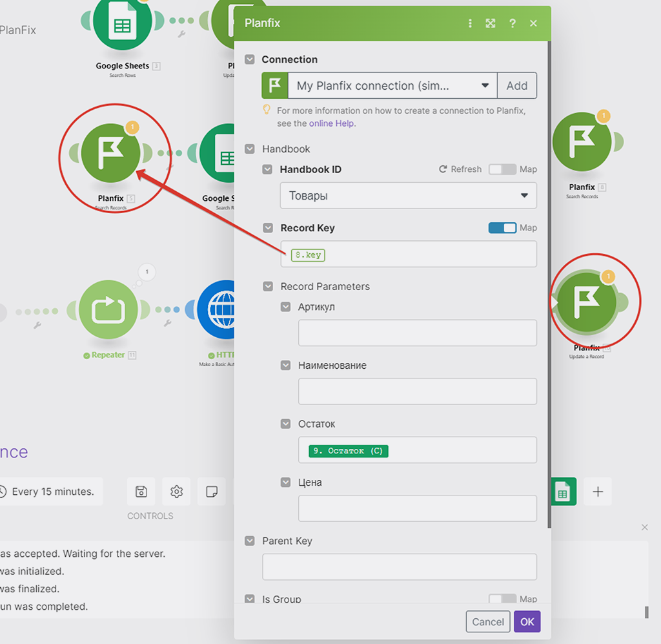Toggle the Map switch for Handbook ID
The image size is (661, 644).
click(502, 169)
